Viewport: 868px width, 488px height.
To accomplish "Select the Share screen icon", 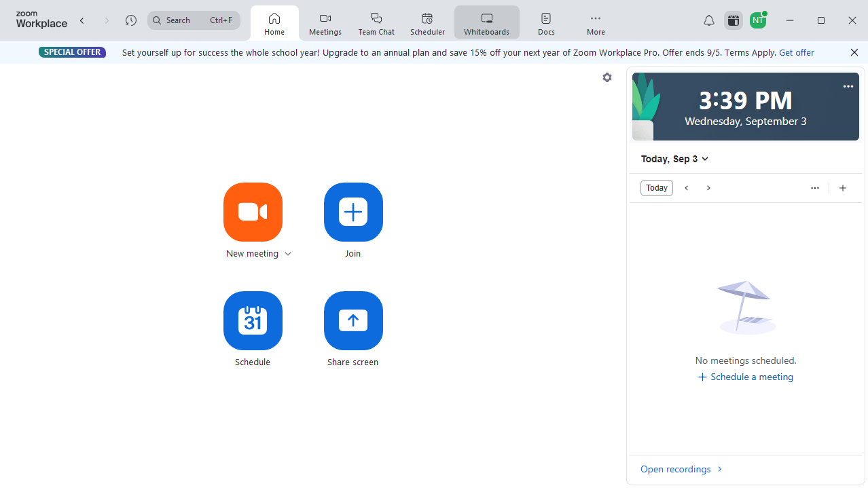I will tap(352, 320).
